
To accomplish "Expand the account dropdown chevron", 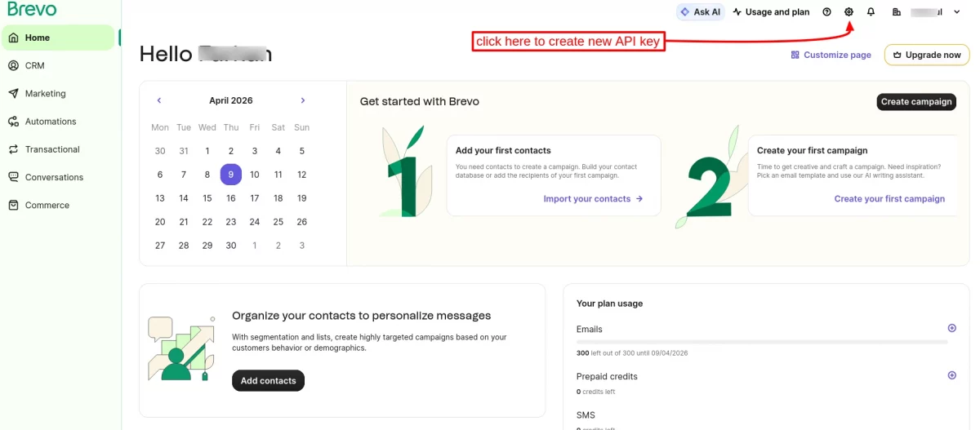I will coord(957,12).
